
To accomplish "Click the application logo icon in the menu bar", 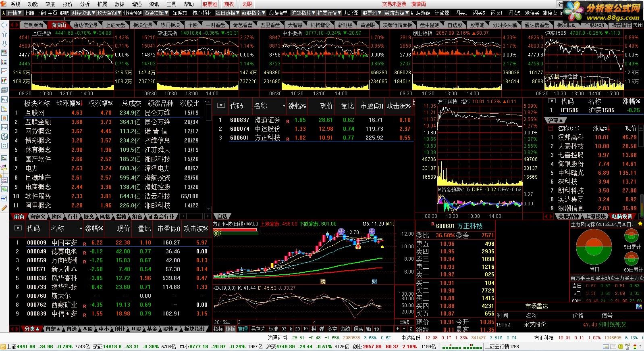I will tap(4, 4).
